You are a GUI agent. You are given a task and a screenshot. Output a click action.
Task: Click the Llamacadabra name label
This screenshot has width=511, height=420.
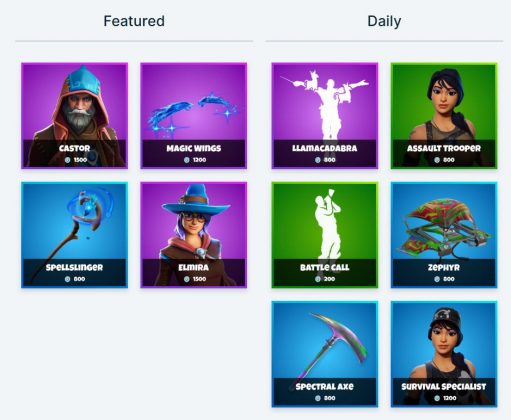point(325,148)
